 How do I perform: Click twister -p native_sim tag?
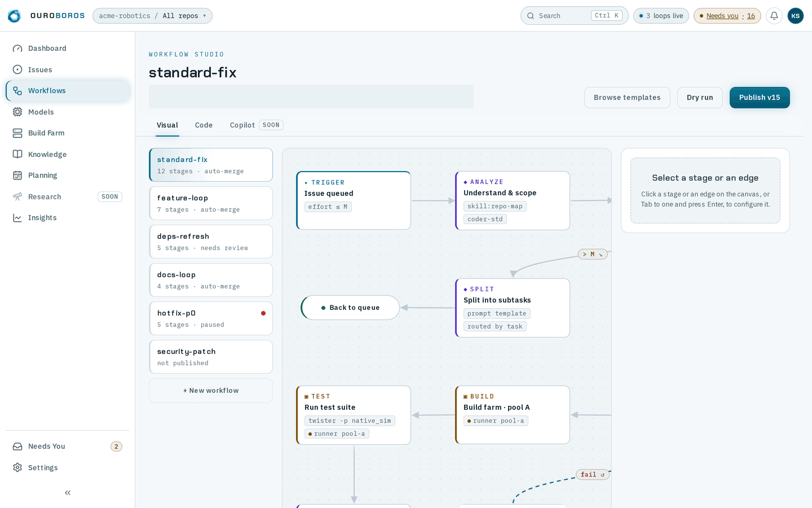coord(350,421)
